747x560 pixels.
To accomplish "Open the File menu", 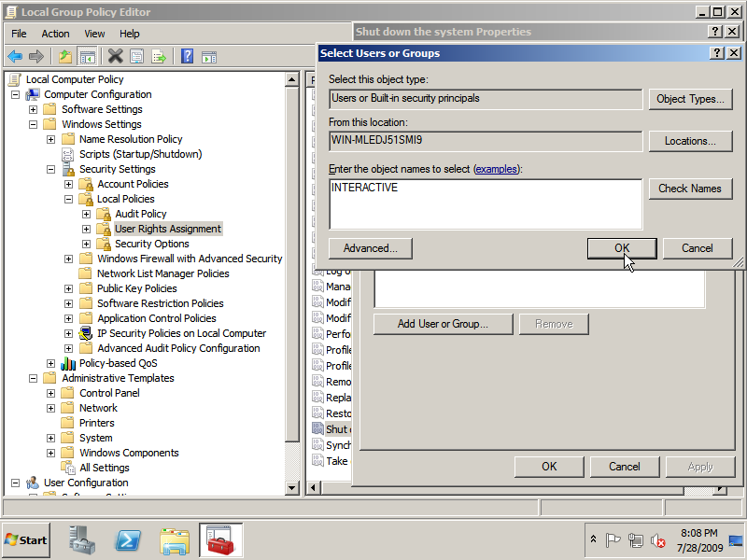I will tap(19, 34).
